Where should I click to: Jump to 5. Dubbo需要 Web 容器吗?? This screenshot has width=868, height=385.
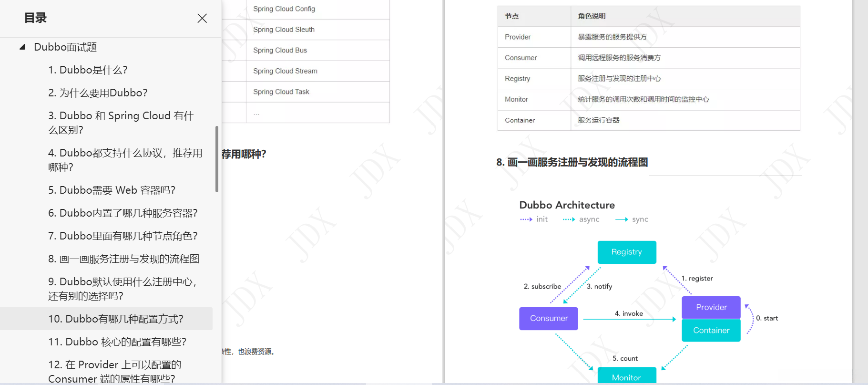(112, 190)
